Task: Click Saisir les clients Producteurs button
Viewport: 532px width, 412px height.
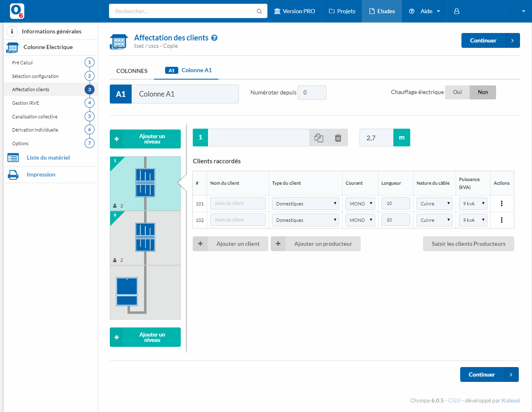Action: [x=468, y=244]
